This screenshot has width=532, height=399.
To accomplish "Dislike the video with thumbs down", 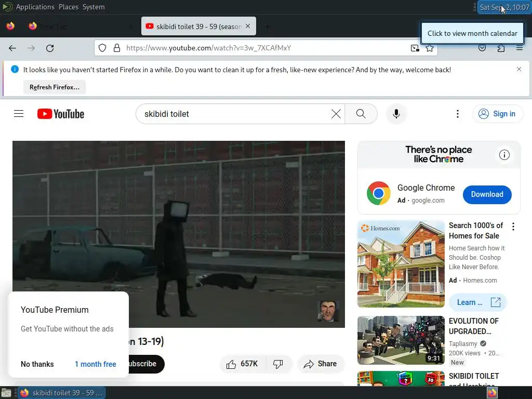I will [x=278, y=364].
